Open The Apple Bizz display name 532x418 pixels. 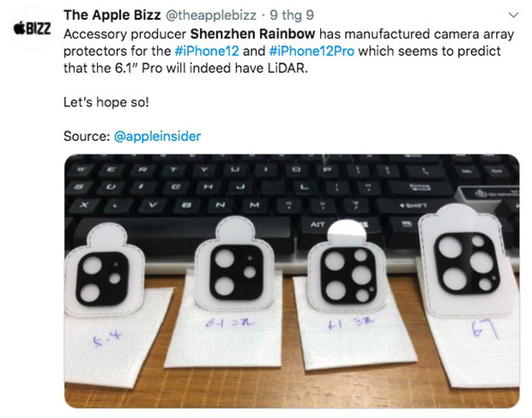click(x=112, y=15)
